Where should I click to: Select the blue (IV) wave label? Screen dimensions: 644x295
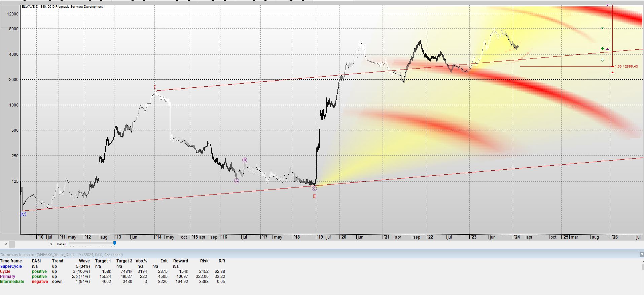point(23,214)
